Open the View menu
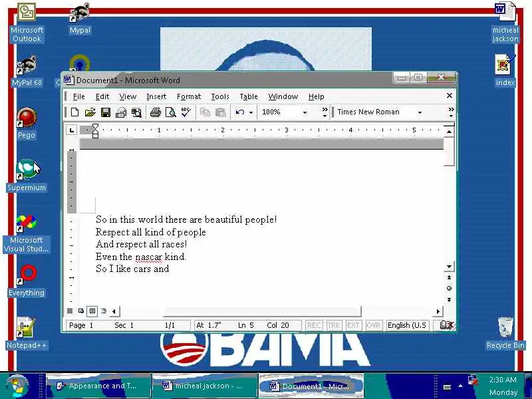The width and height of the screenshot is (532, 399). point(128,96)
